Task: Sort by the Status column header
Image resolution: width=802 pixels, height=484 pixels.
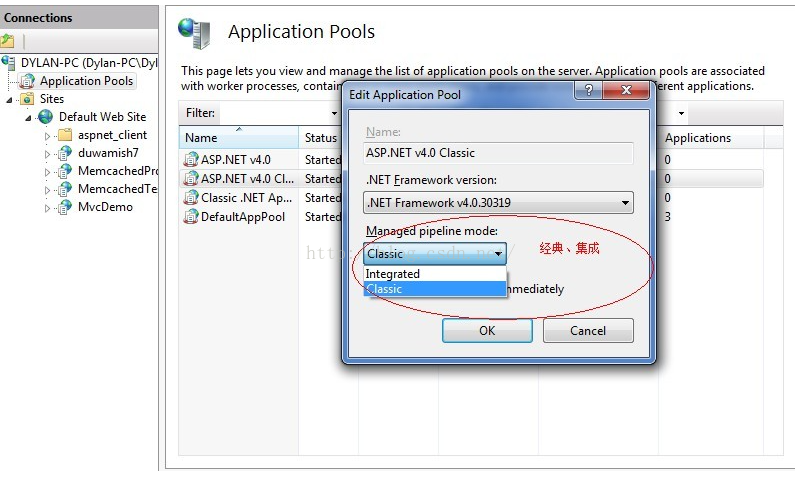Action: click(x=321, y=138)
